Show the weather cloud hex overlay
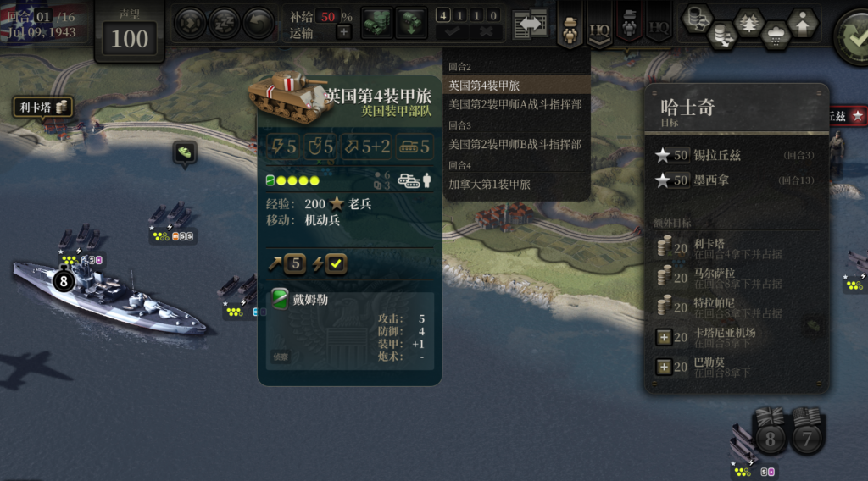Viewport: 868px width, 481px height. (776, 36)
